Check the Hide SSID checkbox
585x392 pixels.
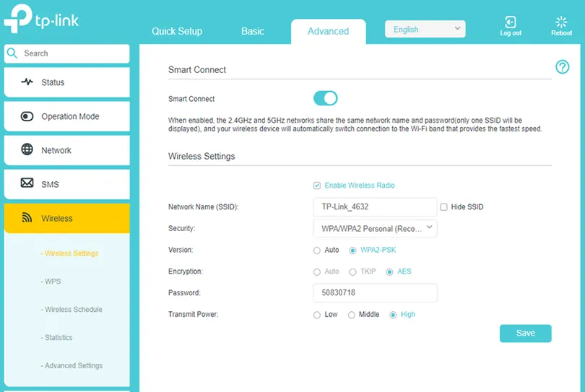tap(443, 207)
